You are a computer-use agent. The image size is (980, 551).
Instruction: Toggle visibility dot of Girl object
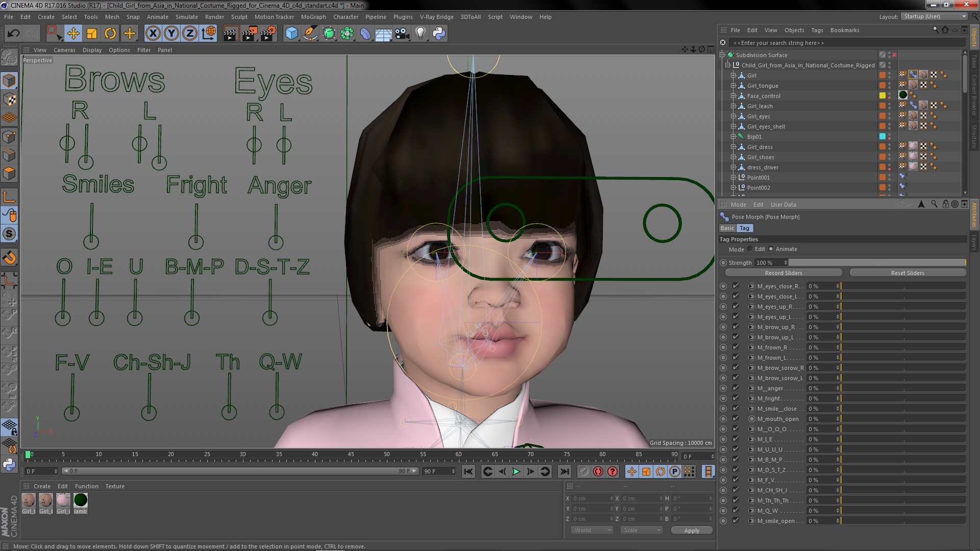pyautogui.click(x=889, y=74)
